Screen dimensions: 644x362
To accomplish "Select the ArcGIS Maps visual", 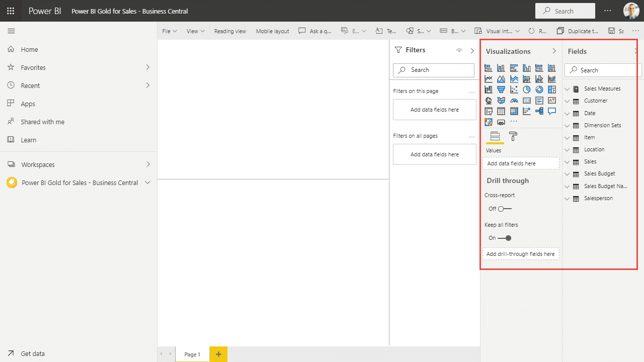I will pyautogui.click(x=489, y=122).
